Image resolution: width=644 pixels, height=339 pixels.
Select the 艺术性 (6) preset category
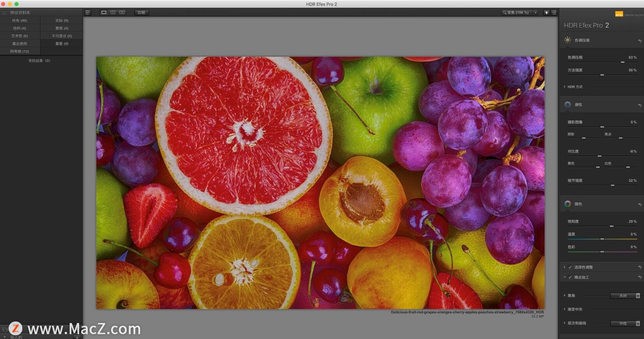(20, 36)
